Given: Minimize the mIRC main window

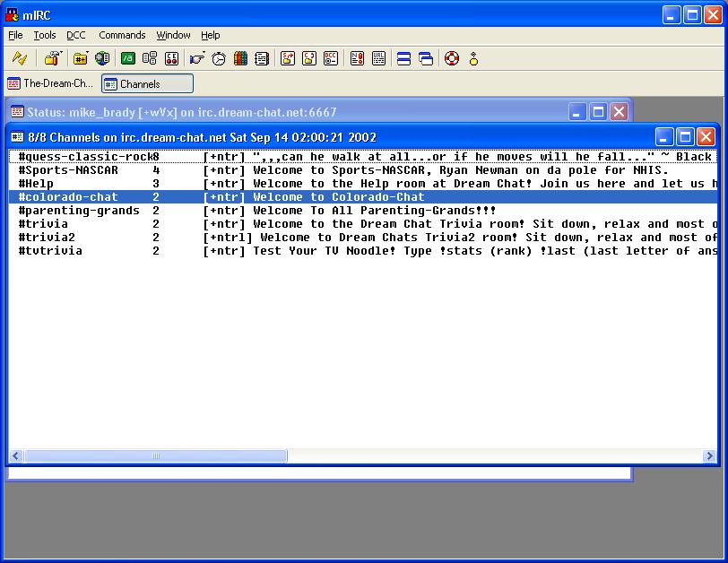Looking at the screenshot, I should pos(671,15).
